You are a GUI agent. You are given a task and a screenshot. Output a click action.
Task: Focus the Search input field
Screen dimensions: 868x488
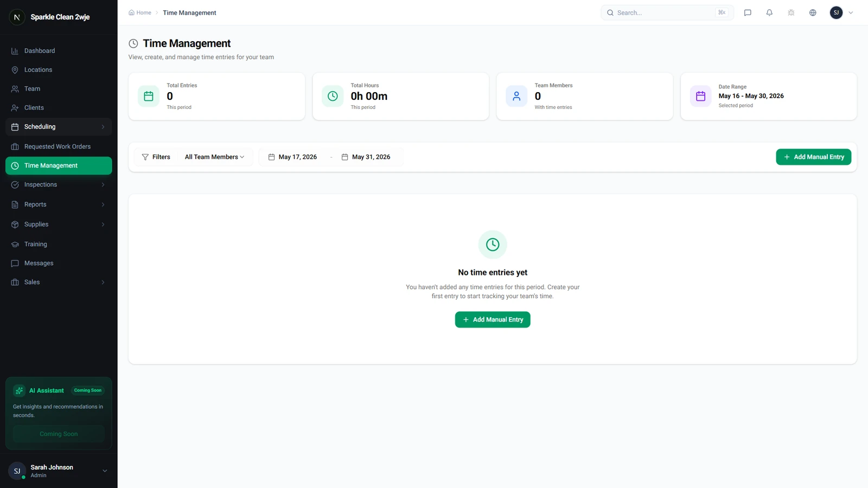[x=667, y=12]
